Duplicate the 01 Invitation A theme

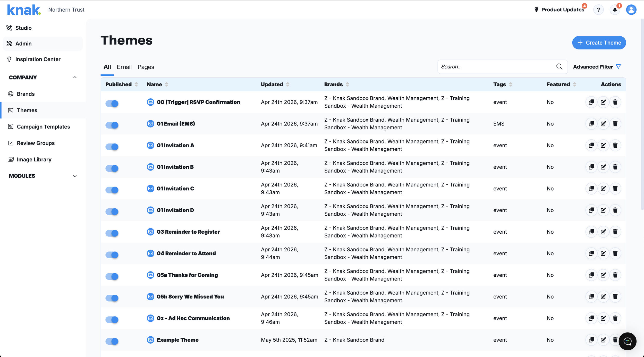tap(591, 145)
